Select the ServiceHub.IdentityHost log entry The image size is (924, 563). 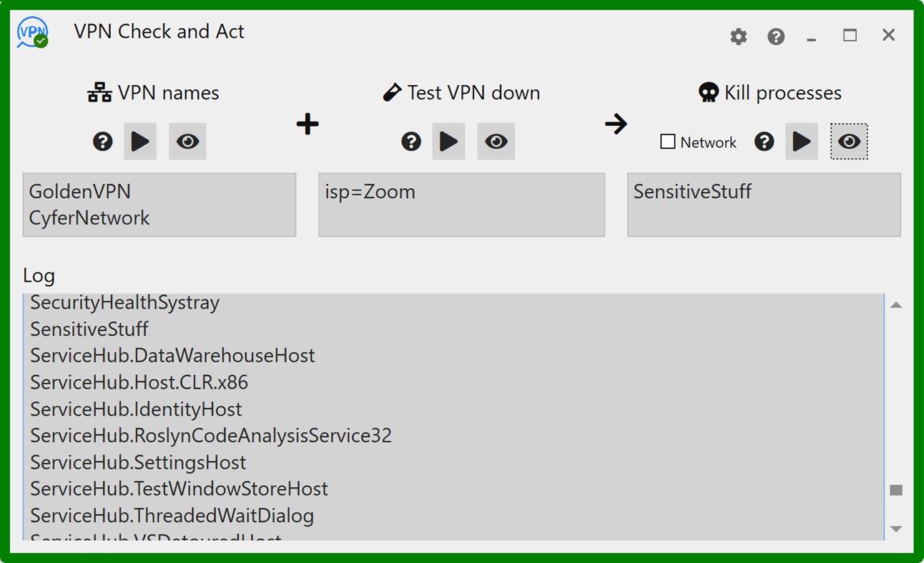(136, 409)
